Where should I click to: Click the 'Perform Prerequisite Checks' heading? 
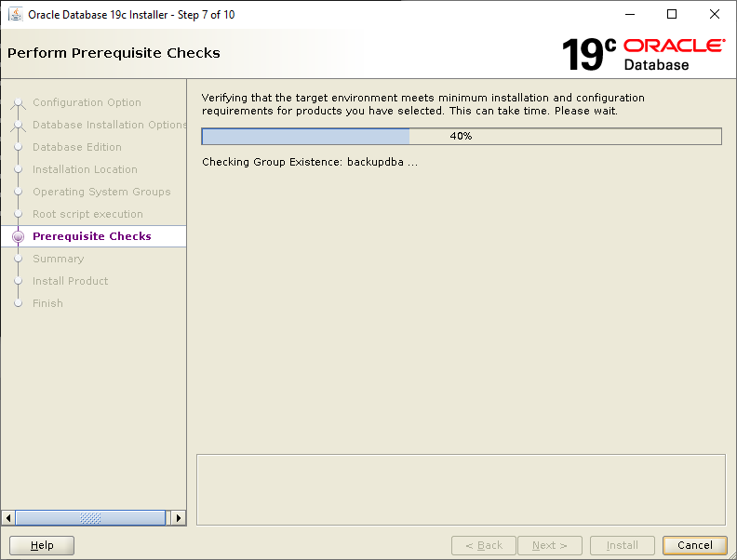(x=114, y=53)
